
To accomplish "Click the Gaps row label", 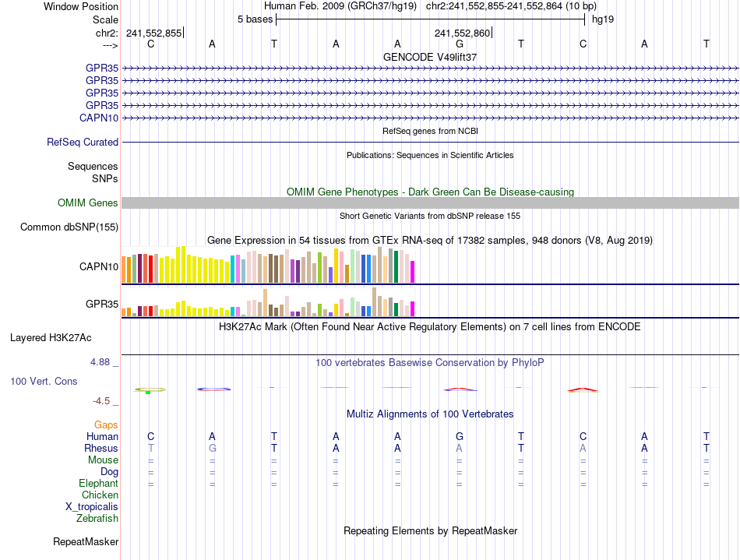I will 106,425.
